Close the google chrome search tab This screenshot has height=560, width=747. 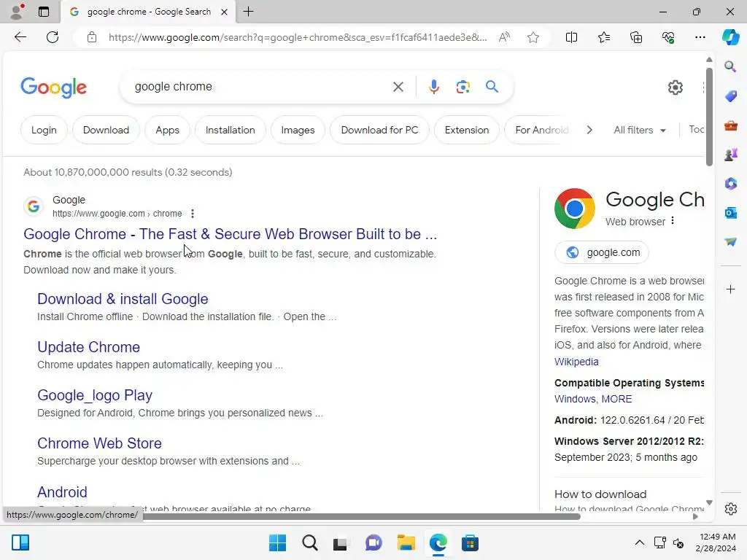coord(224,12)
